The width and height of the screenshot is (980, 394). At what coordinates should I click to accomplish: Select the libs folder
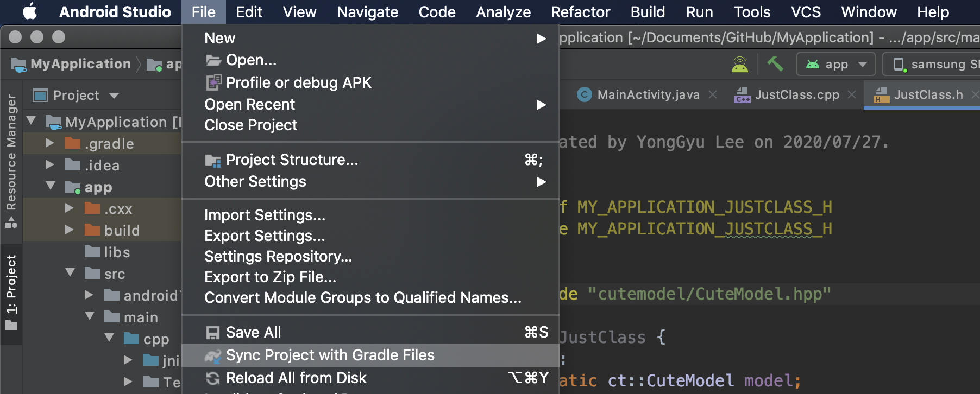(108, 252)
